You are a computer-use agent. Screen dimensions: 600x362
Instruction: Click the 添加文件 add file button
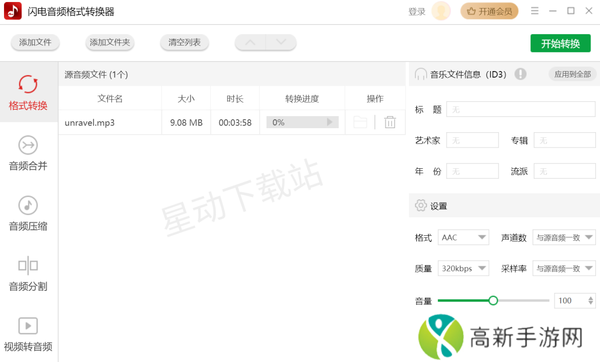pos(35,42)
